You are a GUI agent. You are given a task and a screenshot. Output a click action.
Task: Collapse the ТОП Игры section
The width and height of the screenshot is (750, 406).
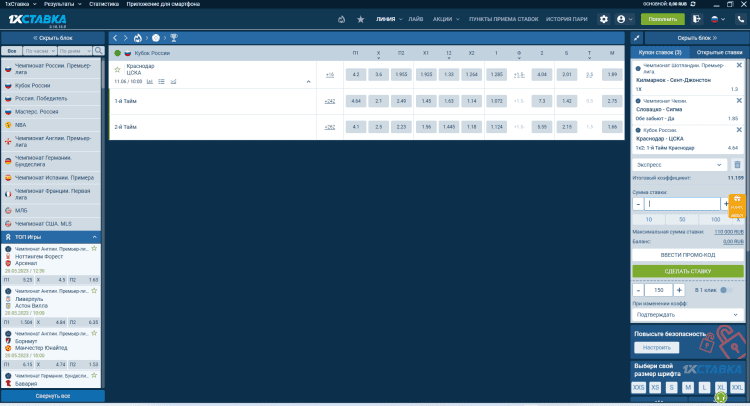pos(95,237)
